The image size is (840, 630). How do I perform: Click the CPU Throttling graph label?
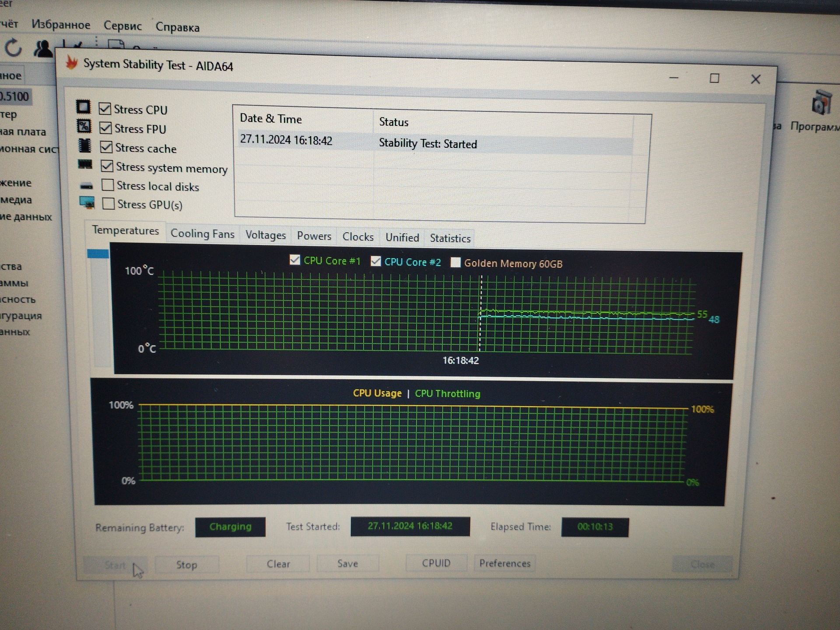tap(448, 393)
